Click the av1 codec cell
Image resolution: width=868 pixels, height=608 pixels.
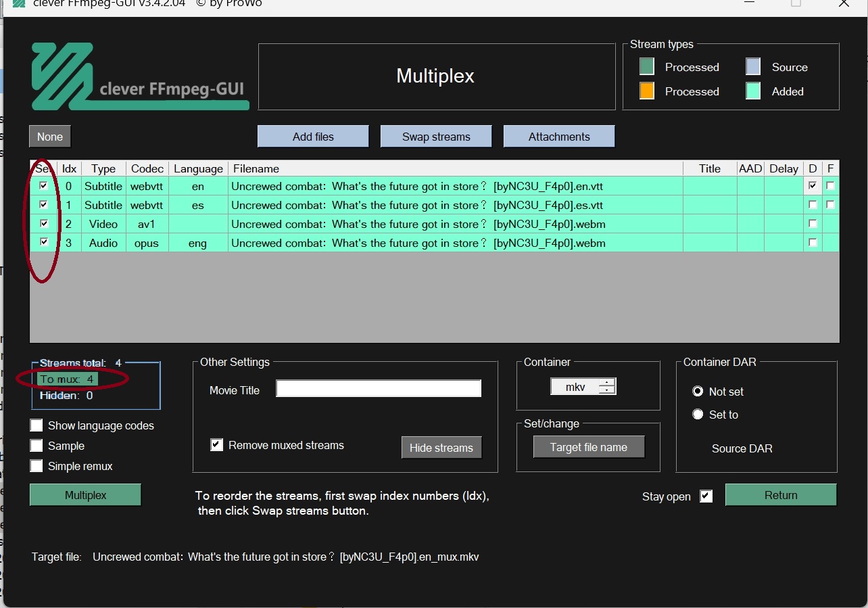coord(147,224)
